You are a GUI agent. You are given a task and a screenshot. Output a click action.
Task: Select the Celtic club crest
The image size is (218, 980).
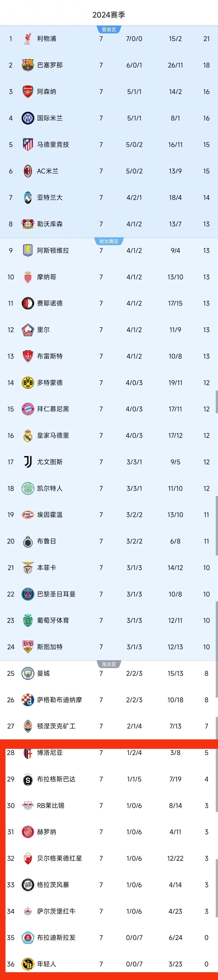[28, 488]
